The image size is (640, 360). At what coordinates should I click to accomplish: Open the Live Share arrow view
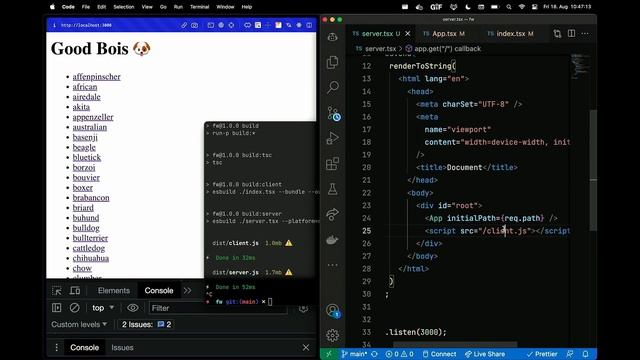333,214
